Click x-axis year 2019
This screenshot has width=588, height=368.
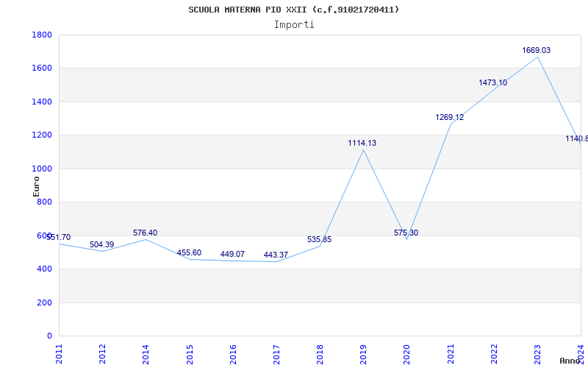pos(364,354)
